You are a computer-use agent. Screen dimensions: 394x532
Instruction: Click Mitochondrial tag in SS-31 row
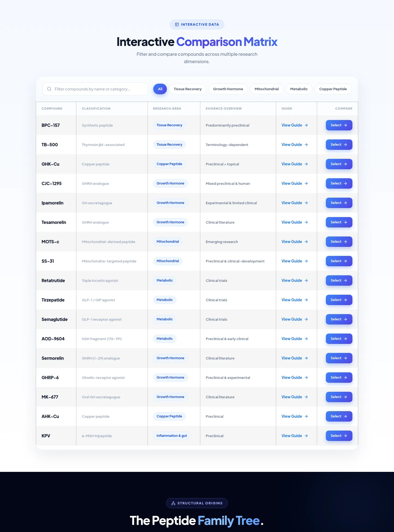pyautogui.click(x=168, y=261)
